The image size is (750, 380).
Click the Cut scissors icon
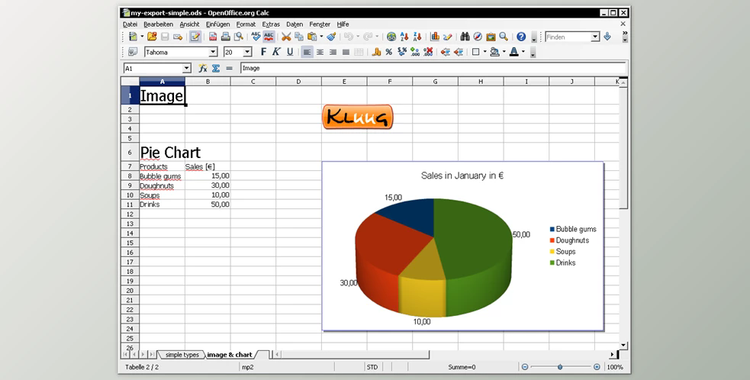tap(286, 36)
